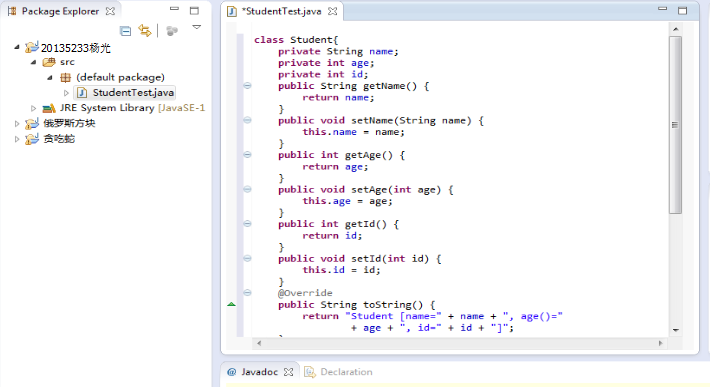Fold the setId(int id) method
Screen dimensions: 710x387
[x=247, y=258]
